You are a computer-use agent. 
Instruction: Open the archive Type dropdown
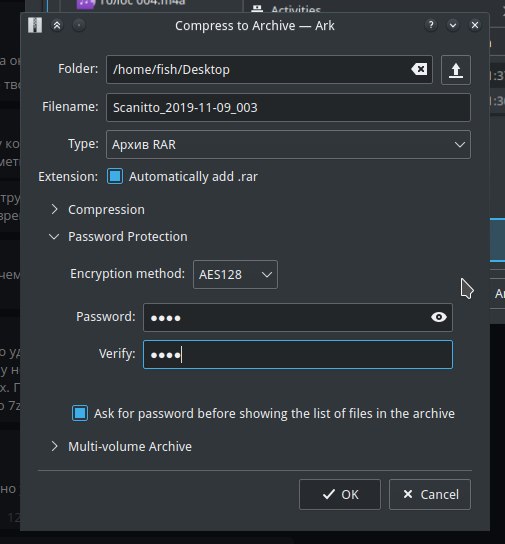288,144
